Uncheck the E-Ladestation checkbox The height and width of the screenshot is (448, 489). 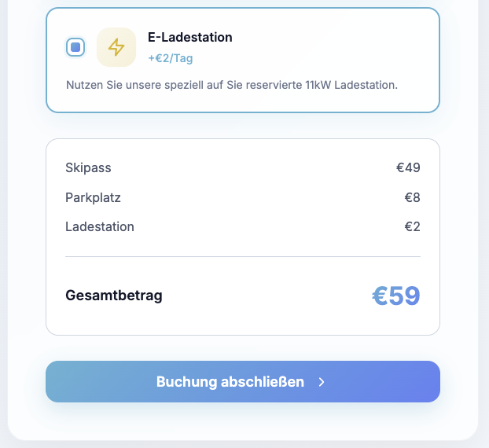click(75, 47)
